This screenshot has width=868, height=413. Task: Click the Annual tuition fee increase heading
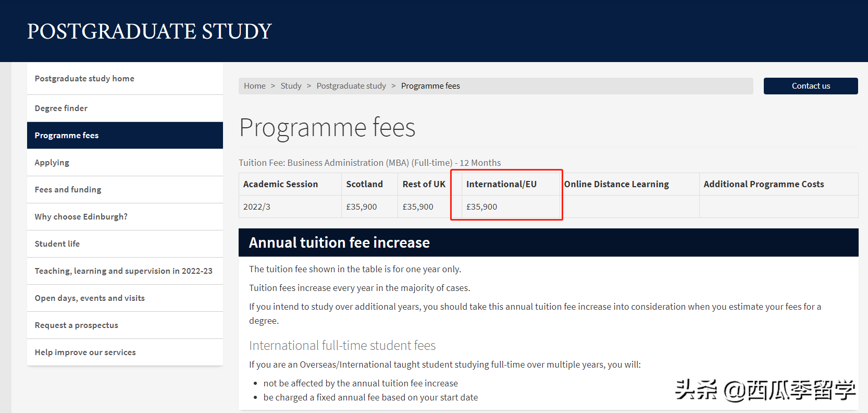point(339,243)
